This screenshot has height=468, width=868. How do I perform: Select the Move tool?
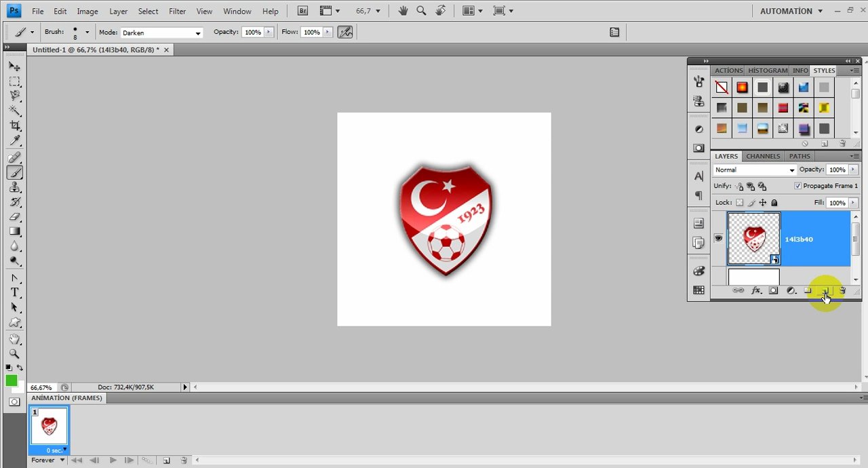[x=14, y=66]
